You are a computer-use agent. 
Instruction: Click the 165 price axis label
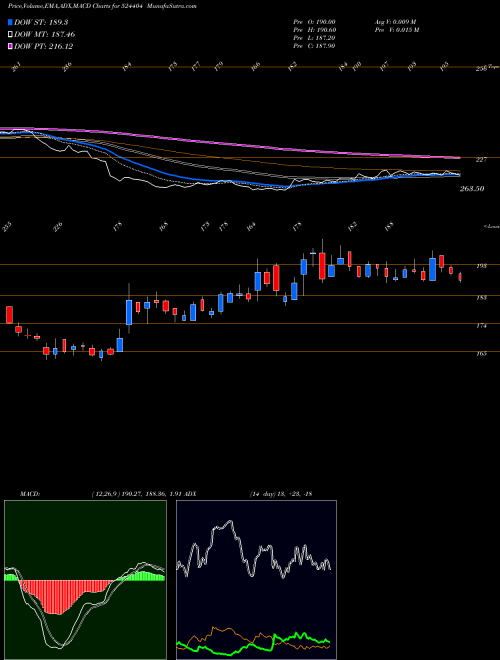point(481,354)
